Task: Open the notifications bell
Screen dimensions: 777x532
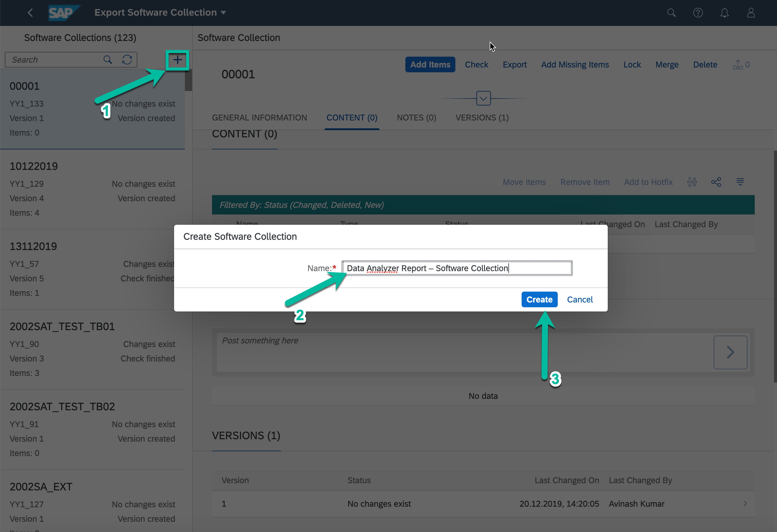Action: point(724,13)
